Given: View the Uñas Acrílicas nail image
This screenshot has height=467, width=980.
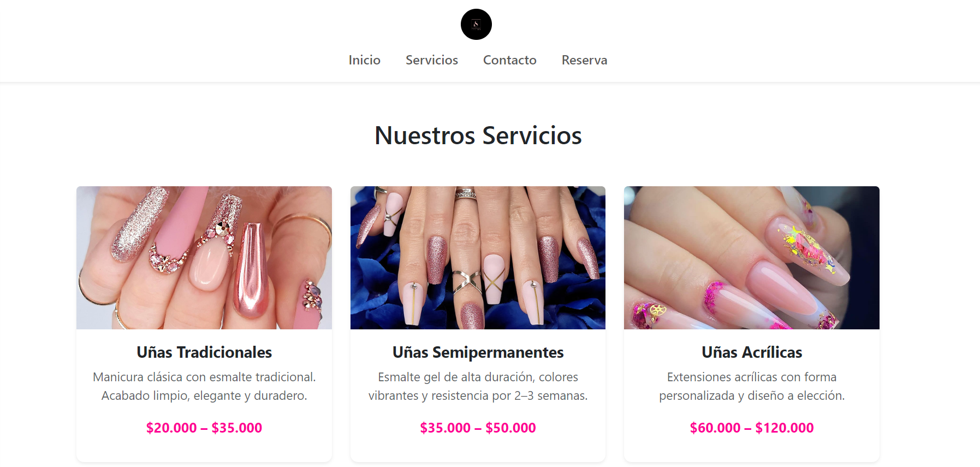Looking at the screenshot, I should pos(752,258).
